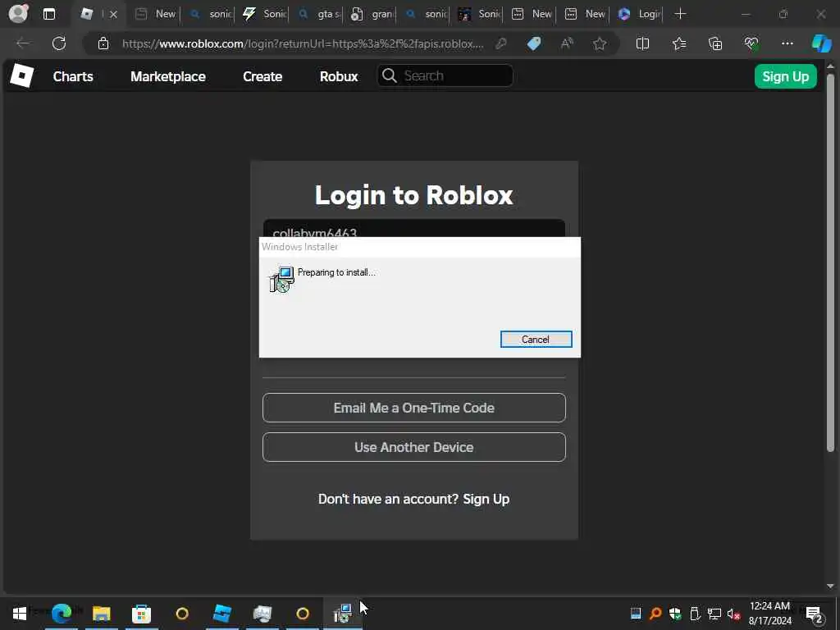Click the search magnifier icon in Roblox
The image size is (840, 630).
tap(390, 75)
